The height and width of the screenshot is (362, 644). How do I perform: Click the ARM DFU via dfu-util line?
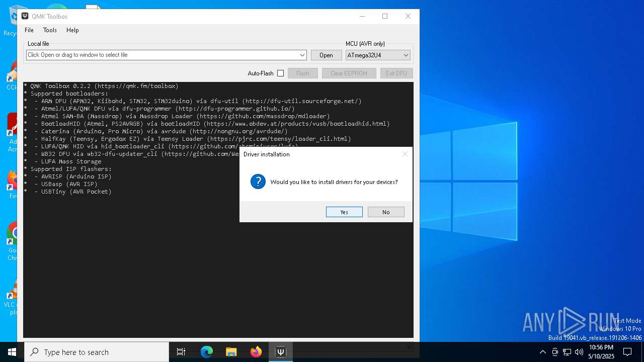[x=193, y=101]
